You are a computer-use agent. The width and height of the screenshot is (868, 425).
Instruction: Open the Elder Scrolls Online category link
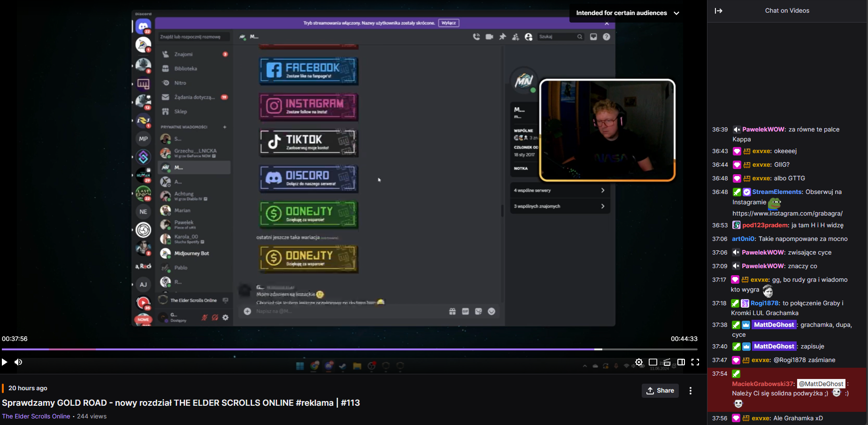coord(36,417)
